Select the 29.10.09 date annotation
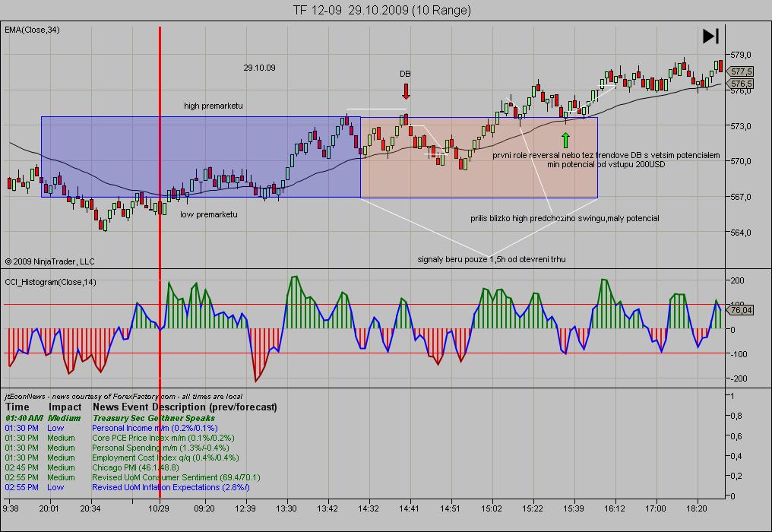772x532 pixels. click(x=259, y=68)
